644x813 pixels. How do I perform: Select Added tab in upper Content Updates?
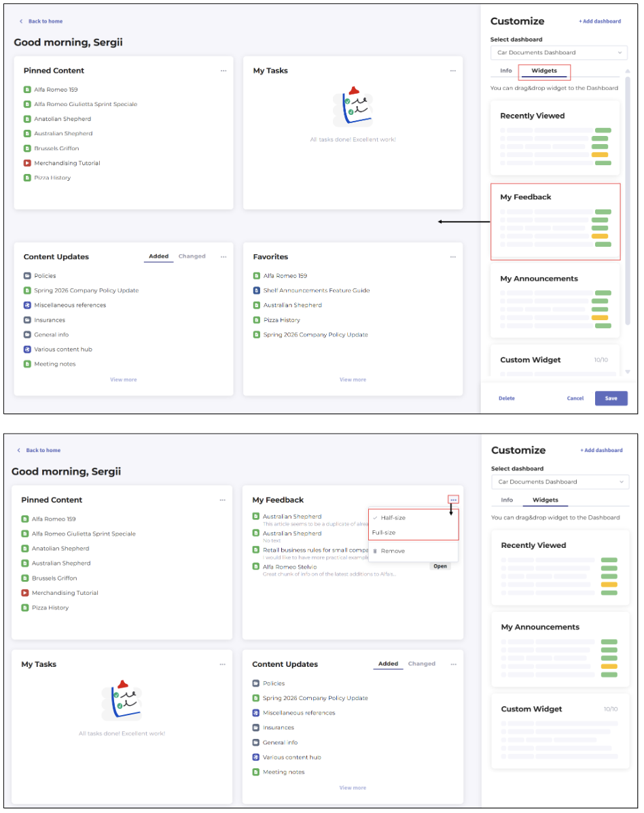pos(158,256)
